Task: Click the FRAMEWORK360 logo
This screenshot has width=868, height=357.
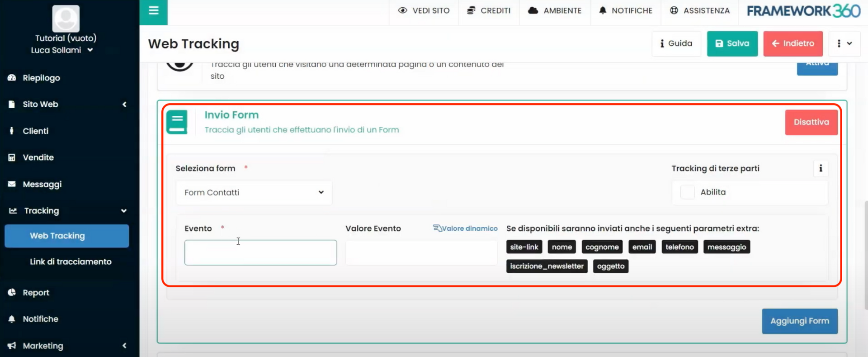Action: click(x=803, y=11)
